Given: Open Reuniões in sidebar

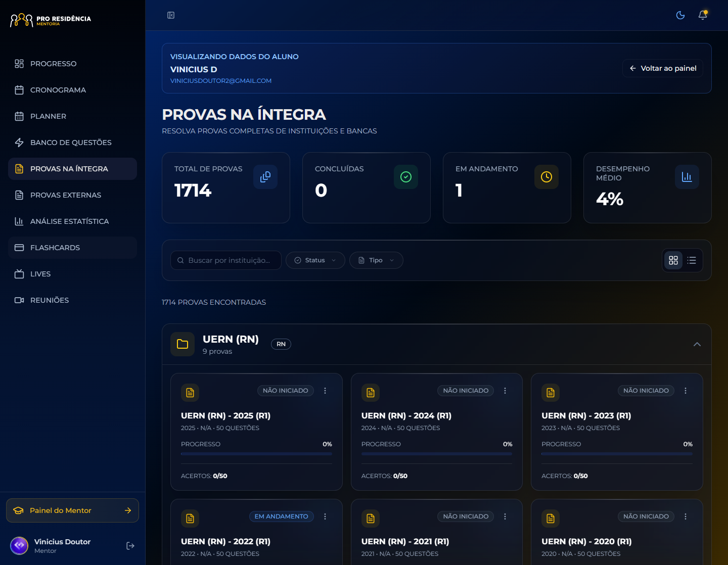Looking at the screenshot, I should click(72, 300).
